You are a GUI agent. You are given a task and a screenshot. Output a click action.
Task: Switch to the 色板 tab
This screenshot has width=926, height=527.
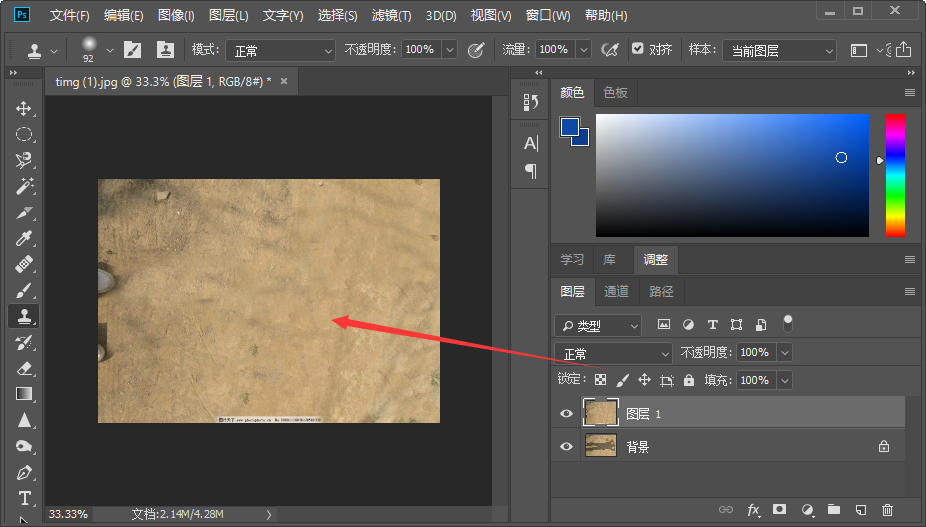615,93
